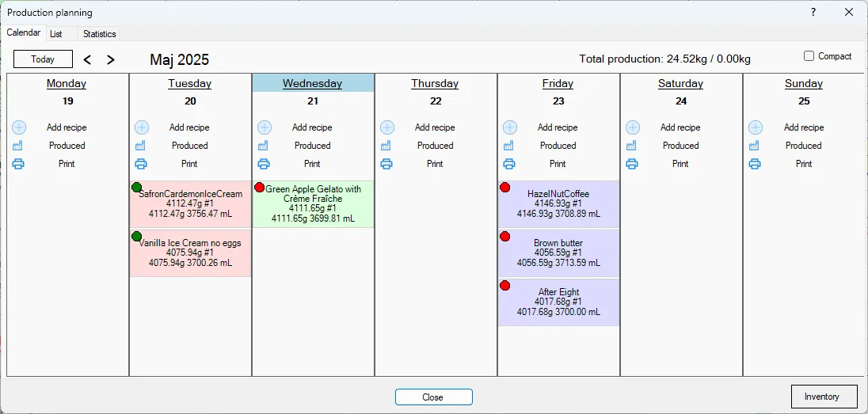
Task: Click red status dot on HazelNutCoffee
Action: pos(504,188)
